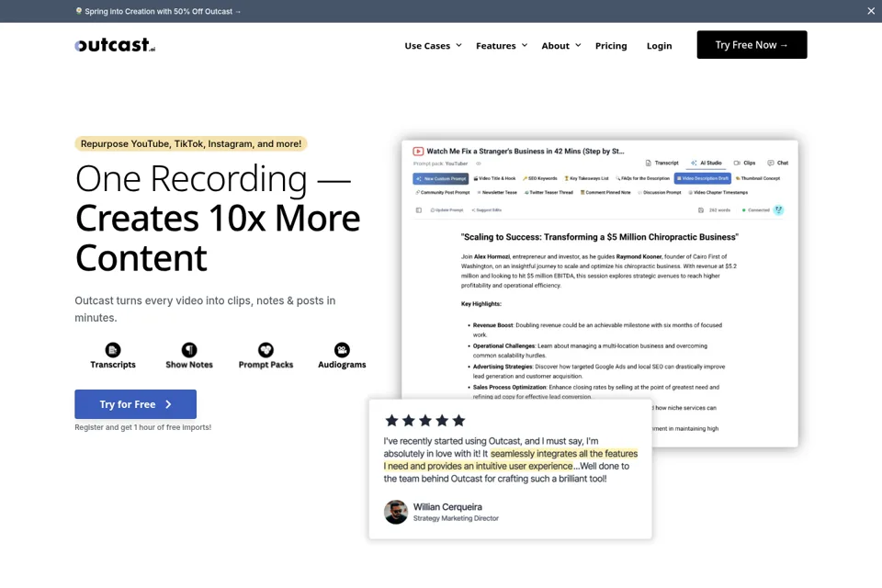The width and height of the screenshot is (882, 588).
Task: Select the Discussion Prompt chip
Action: click(660, 192)
